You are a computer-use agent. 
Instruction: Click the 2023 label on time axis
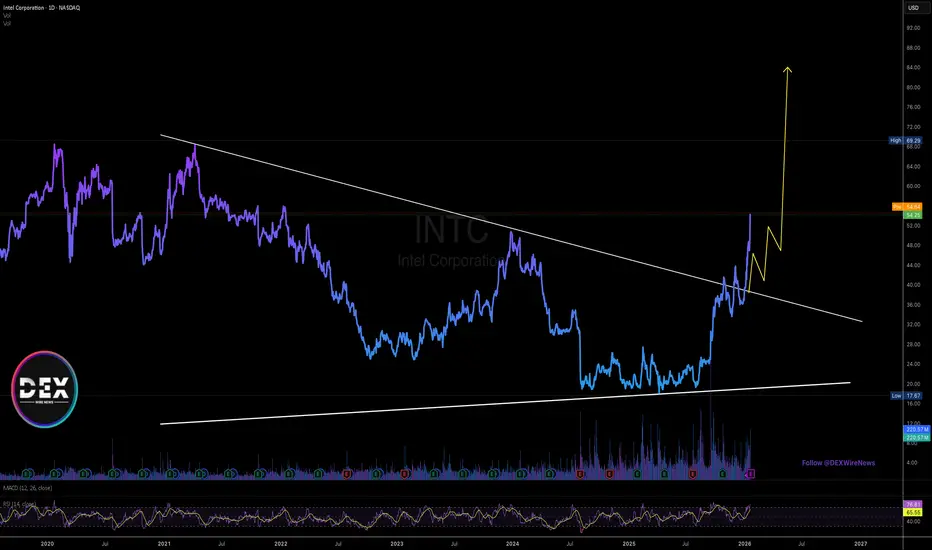(x=396, y=543)
